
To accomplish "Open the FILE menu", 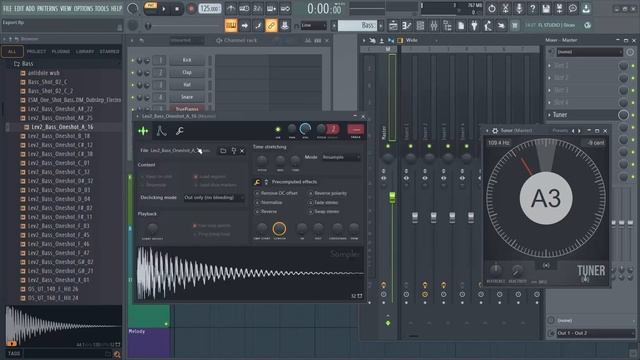I will [x=7, y=9].
